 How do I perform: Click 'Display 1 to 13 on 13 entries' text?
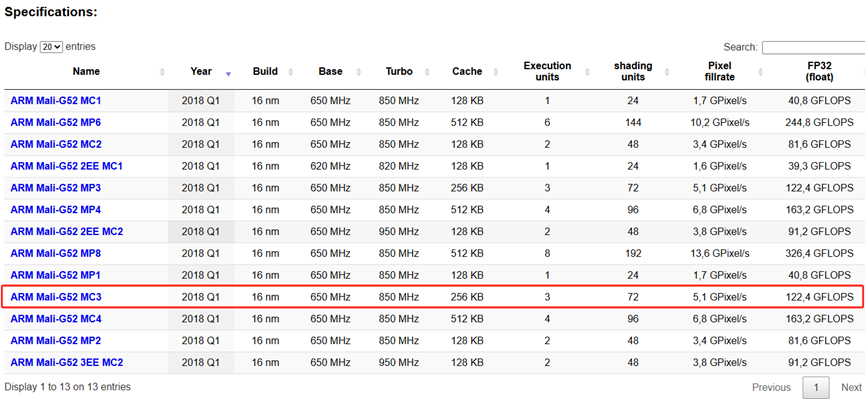pyautogui.click(x=68, y=387)
